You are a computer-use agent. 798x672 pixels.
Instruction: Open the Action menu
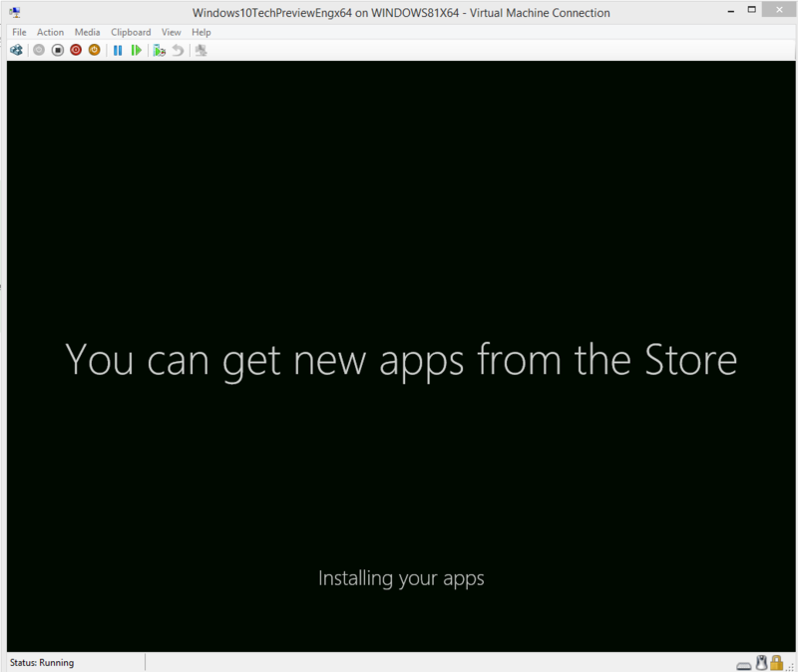[x=51, y=32]
